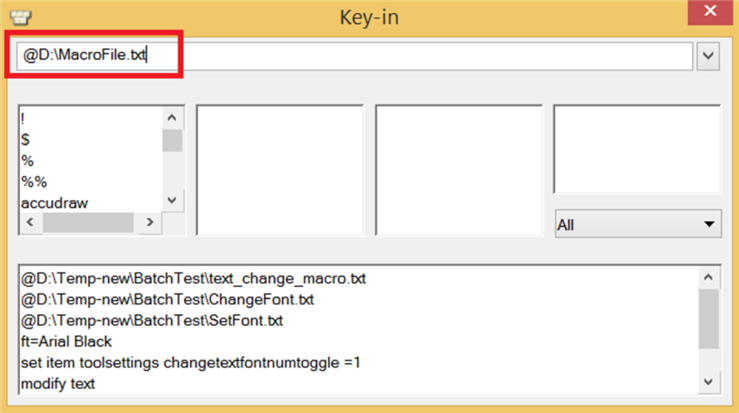739x413 pixels.
Task: Click the history list scroll-up arrow
Action: click(x=708, y=278)
